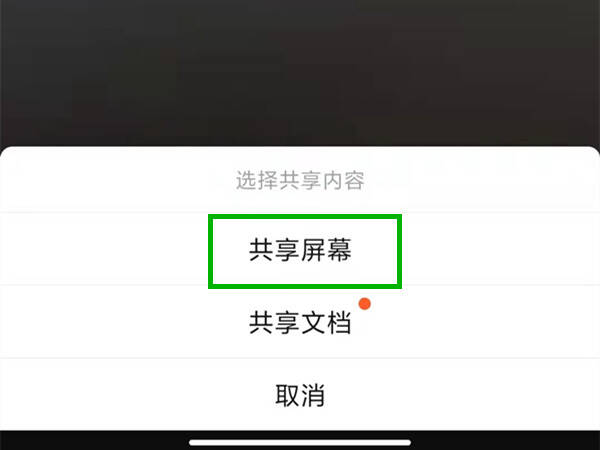Click the home indicator bar at the bottom
The width and height of the screenshot is (600, 450).
click(300, 442)
